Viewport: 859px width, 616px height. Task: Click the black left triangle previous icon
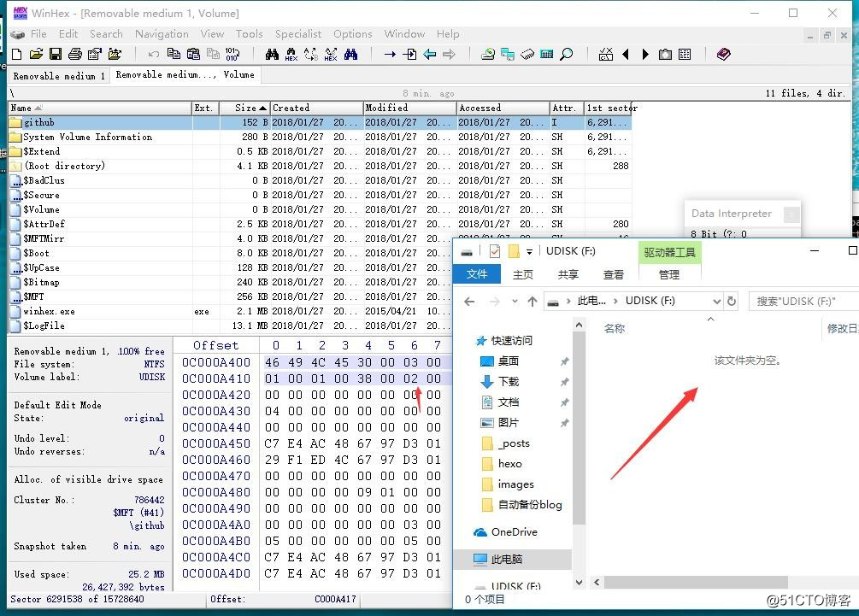tap(626, 54)
